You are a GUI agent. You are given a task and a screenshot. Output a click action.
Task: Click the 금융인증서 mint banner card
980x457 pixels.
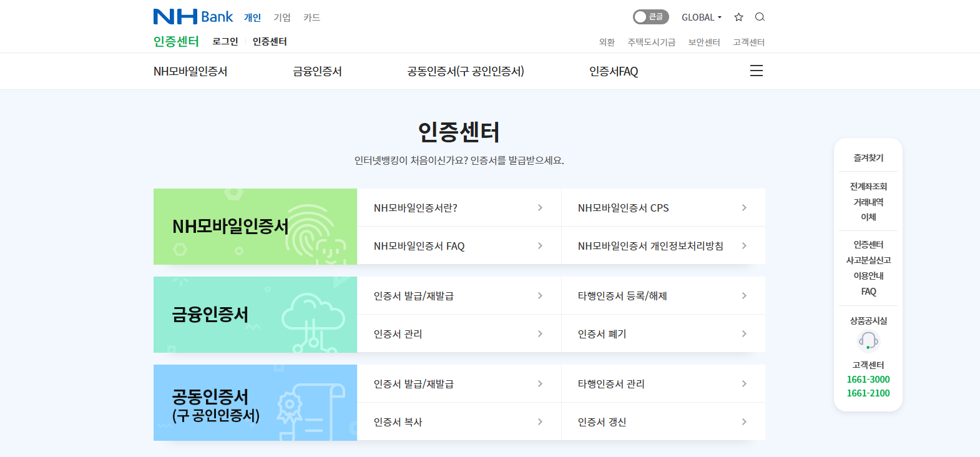[255, 315]
